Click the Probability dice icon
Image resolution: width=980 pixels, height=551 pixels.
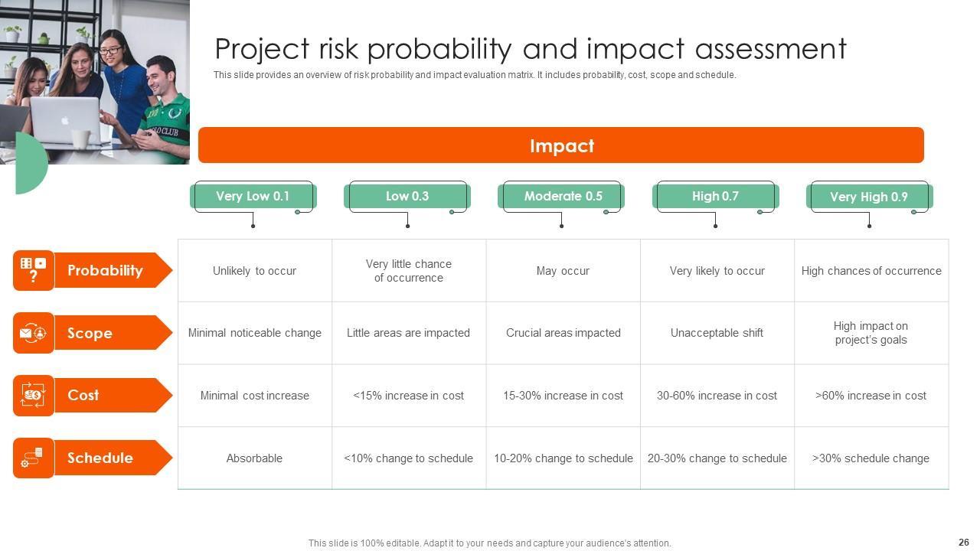[33, 270]
